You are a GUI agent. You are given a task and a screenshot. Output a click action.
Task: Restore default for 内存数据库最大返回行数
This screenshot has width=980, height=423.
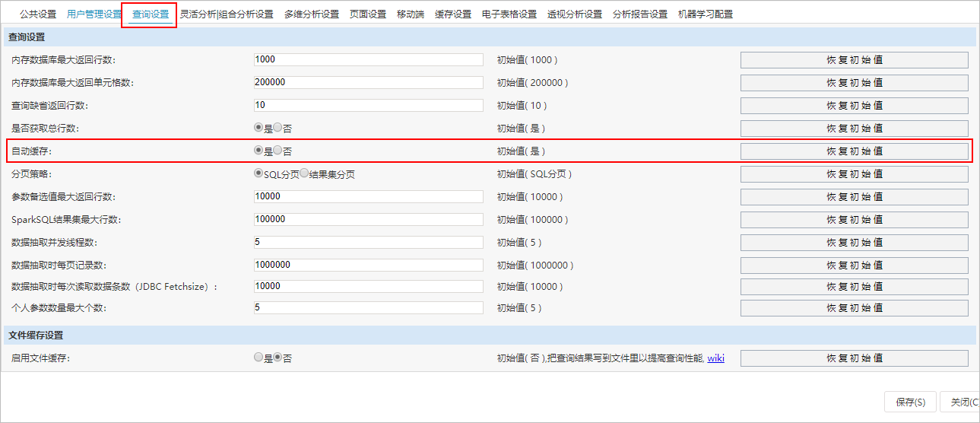[x=855, y=60]
